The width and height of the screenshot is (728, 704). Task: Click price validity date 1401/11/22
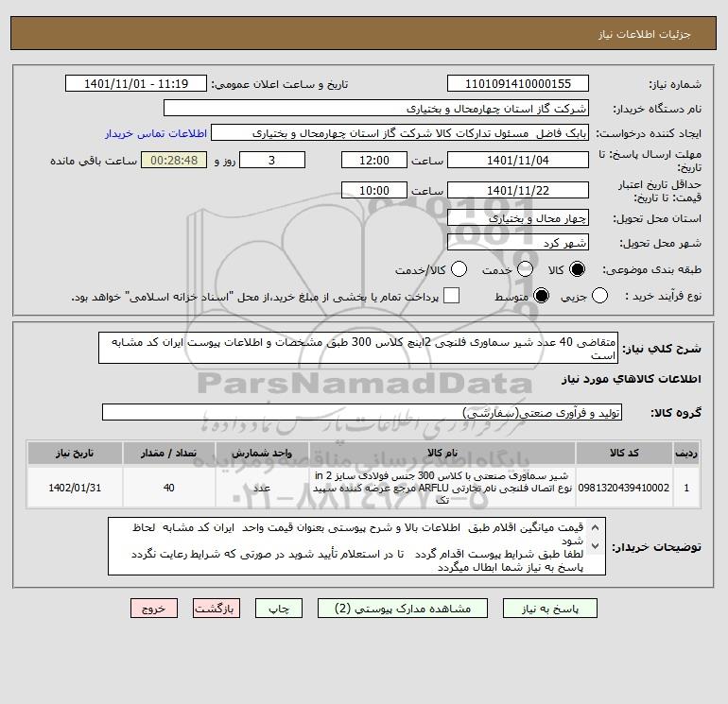click(518, 190)
